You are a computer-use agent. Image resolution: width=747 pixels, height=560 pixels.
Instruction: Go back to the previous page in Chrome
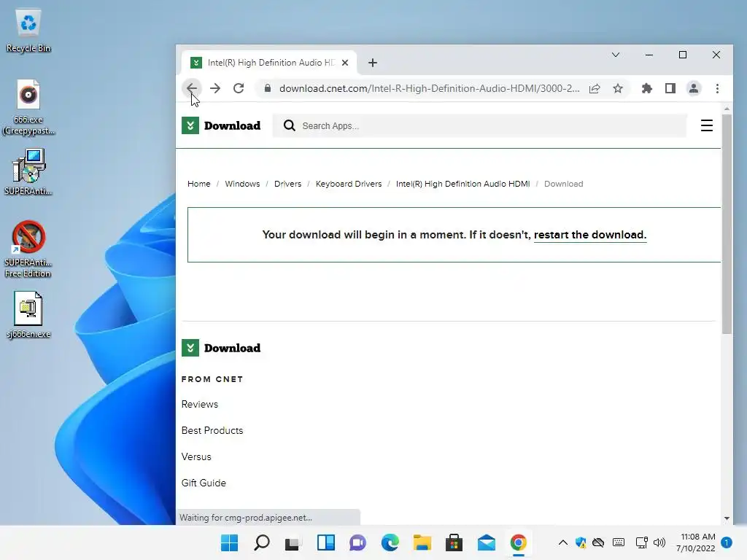tap(192, 88)
